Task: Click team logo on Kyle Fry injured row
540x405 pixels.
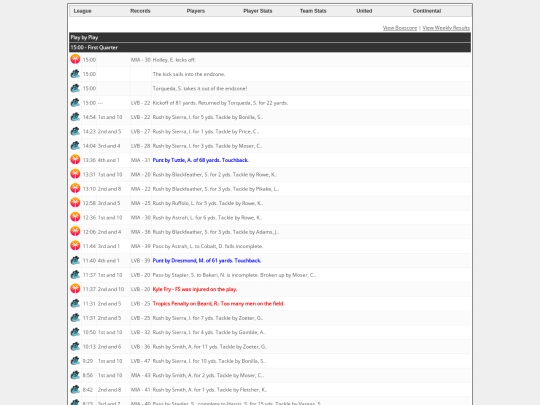Action: pyautogui.click(x=75, y=289)
